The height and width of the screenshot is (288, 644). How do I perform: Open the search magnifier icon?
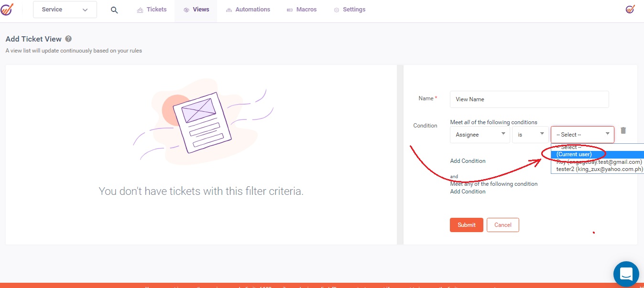coord(114,10)
